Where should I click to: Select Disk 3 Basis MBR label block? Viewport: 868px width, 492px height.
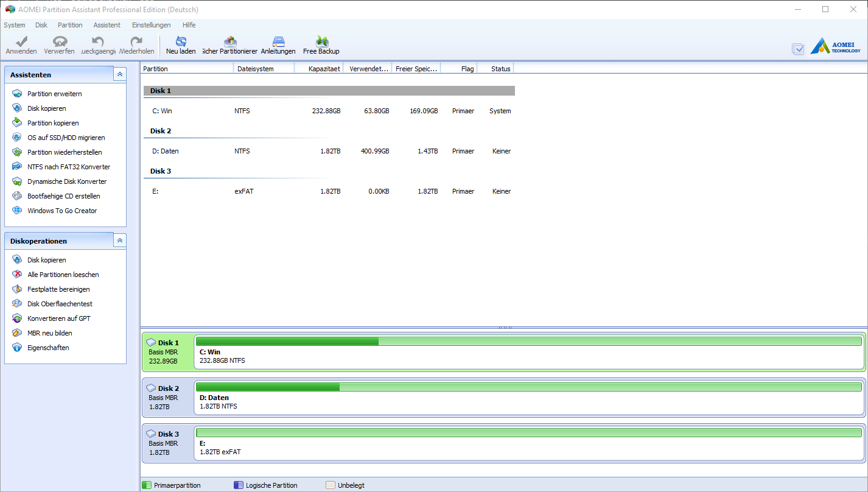pos(167,443)
